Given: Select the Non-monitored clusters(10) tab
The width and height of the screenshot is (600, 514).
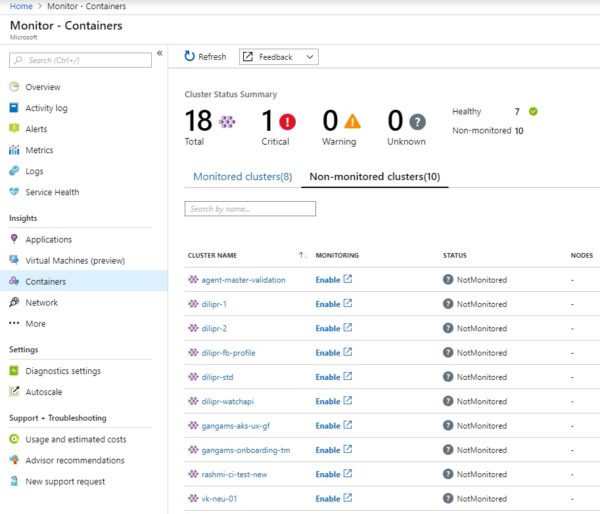Looking at the screenshot, I should 375,176.
